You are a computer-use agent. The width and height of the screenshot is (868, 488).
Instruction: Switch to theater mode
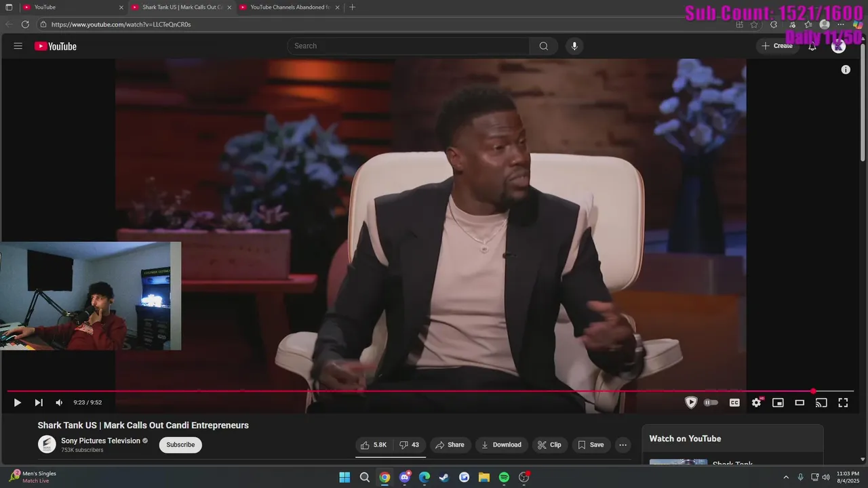point(800,403)
